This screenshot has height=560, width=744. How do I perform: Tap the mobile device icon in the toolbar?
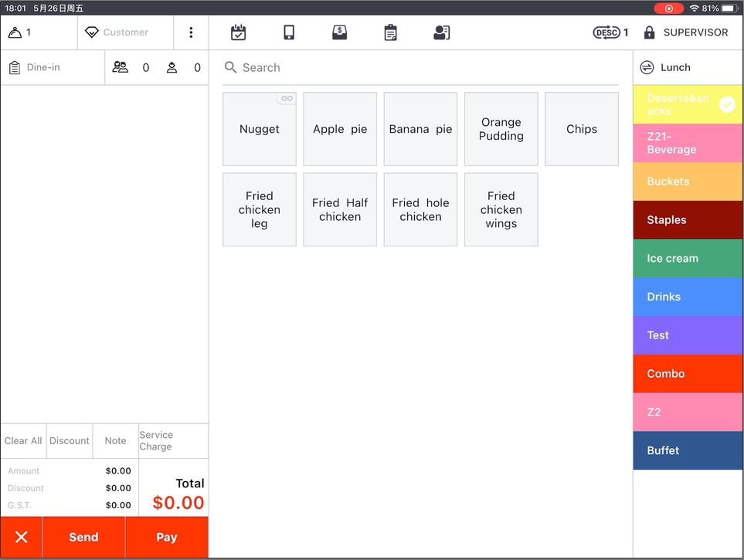(x=289, y=32)
